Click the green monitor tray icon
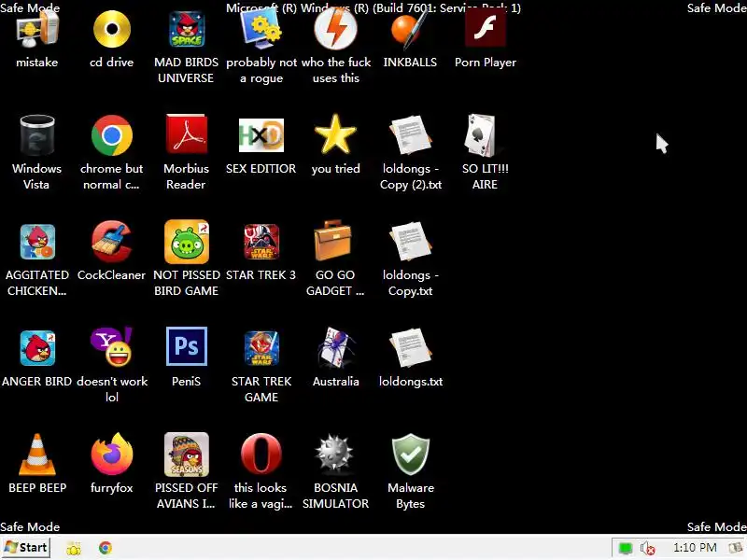 click(625, 548)
